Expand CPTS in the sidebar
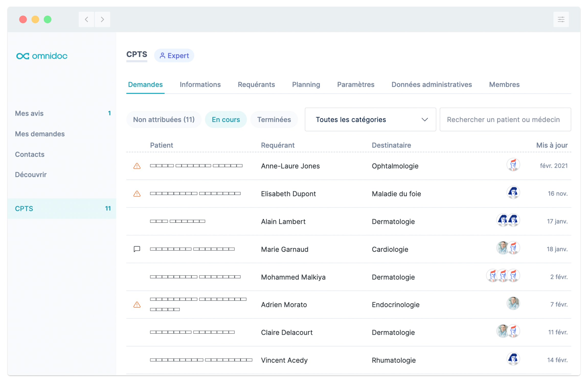588x382 pixels. pos(24,208)
